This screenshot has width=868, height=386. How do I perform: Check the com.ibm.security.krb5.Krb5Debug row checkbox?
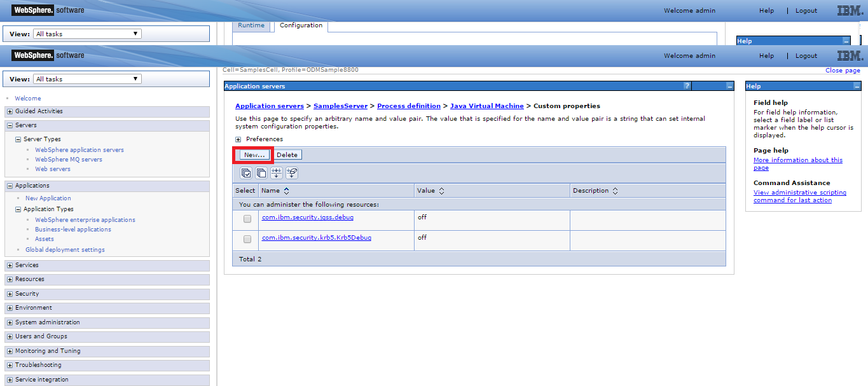coord(247,239)
